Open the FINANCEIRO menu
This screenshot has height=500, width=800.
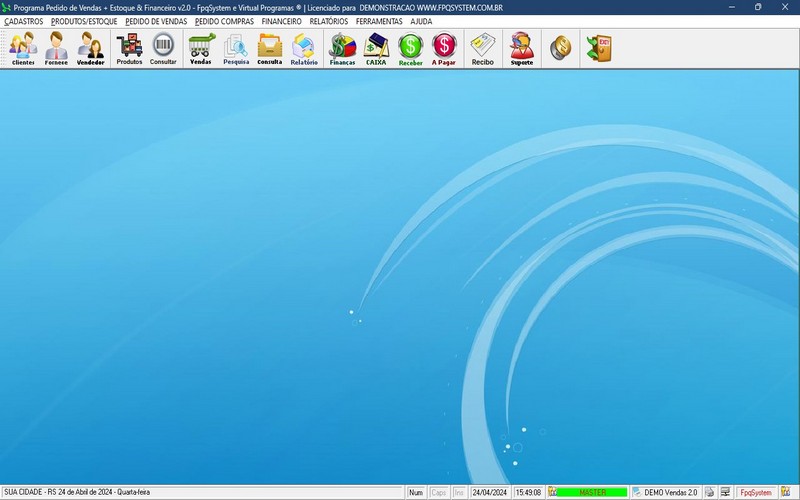(x=281, y=21)
